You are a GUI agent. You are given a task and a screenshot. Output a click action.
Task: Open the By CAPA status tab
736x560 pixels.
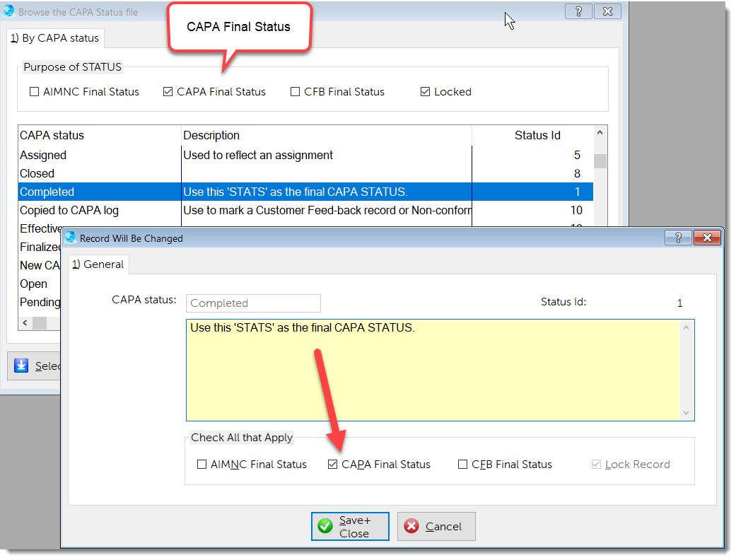pos(55,38)
